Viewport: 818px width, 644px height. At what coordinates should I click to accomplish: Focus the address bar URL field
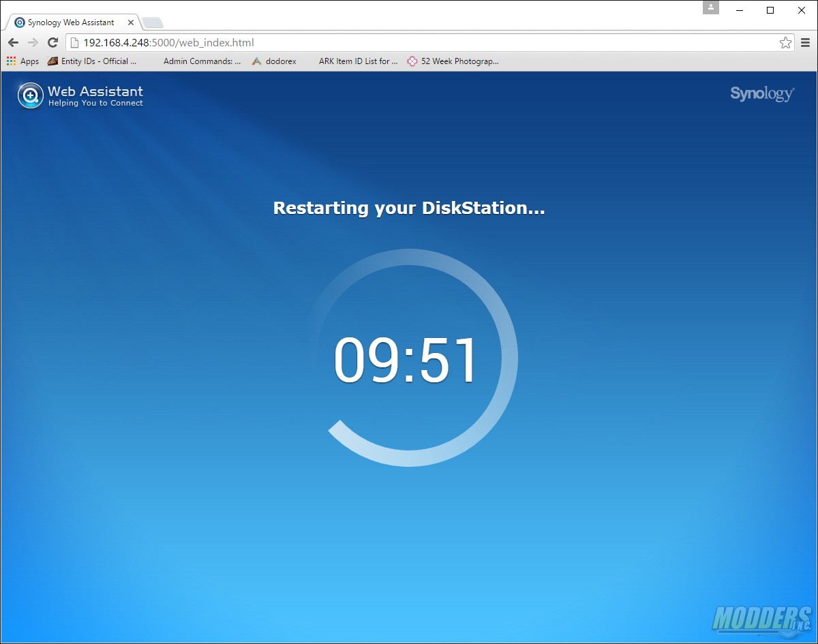pos(429,42)
